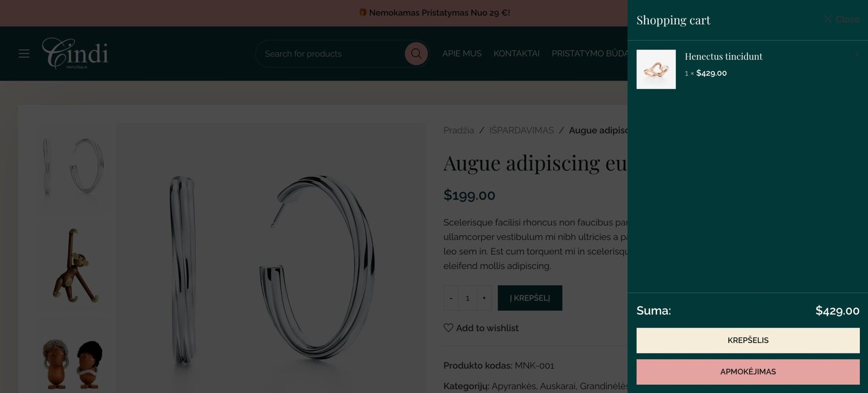Viewport: 868px width, 393px height.
Task: Go to Pradžia breadcrumb link
Action: tap(458, 130)
